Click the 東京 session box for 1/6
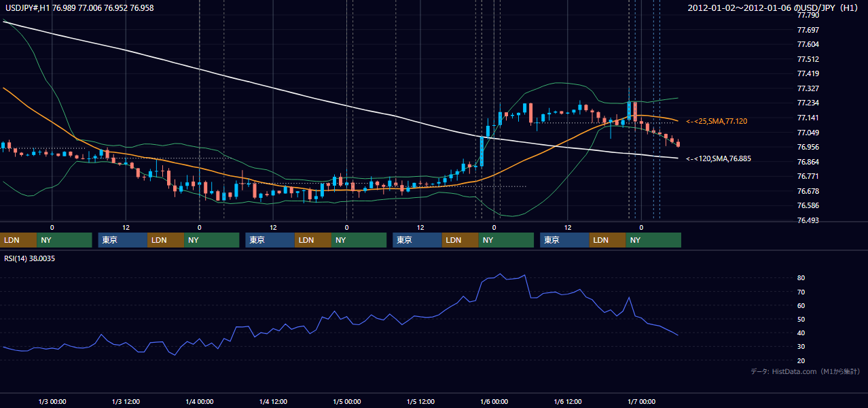 [564, 240]
